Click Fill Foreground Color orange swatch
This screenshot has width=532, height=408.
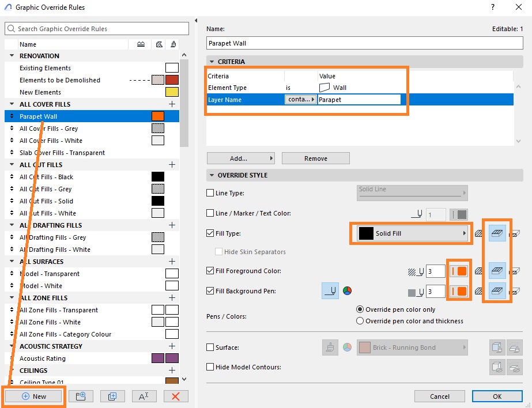tap(459, 271)
